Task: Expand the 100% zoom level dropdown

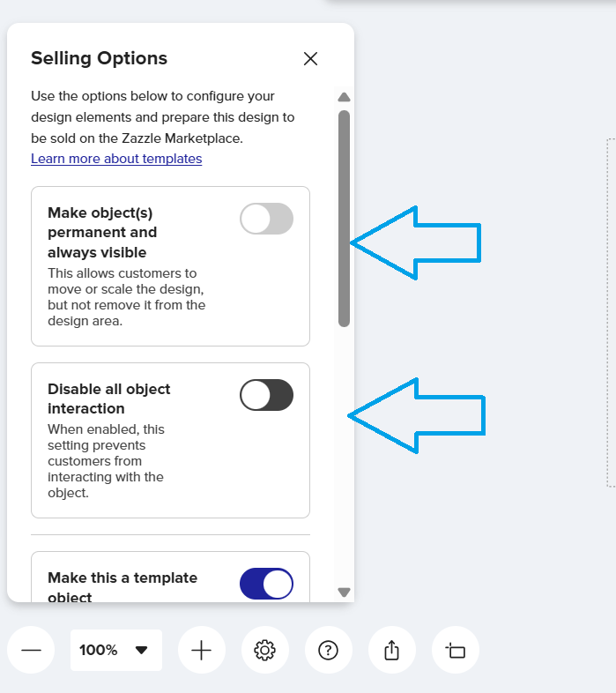Action: pos(115,651)
